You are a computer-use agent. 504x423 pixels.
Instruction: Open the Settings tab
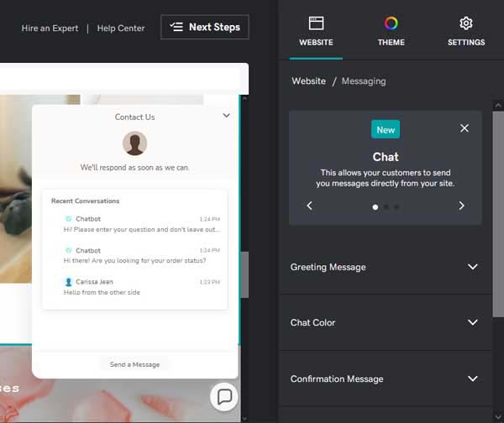[465, 31]
